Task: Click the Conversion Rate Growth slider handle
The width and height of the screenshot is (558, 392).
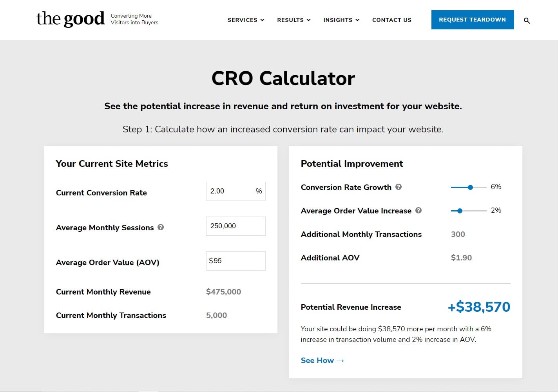Action: tap(470, 187)
